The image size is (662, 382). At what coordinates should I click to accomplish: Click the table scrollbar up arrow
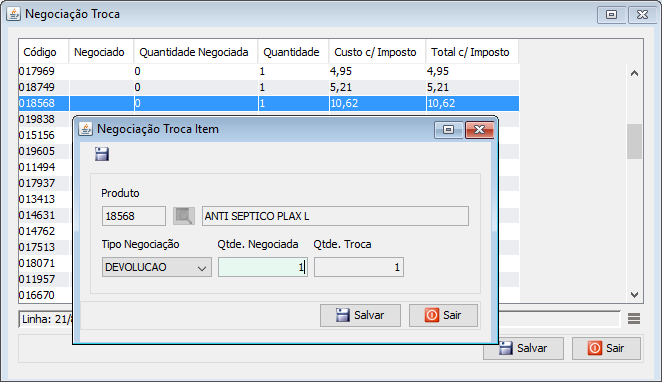point(634,73)
